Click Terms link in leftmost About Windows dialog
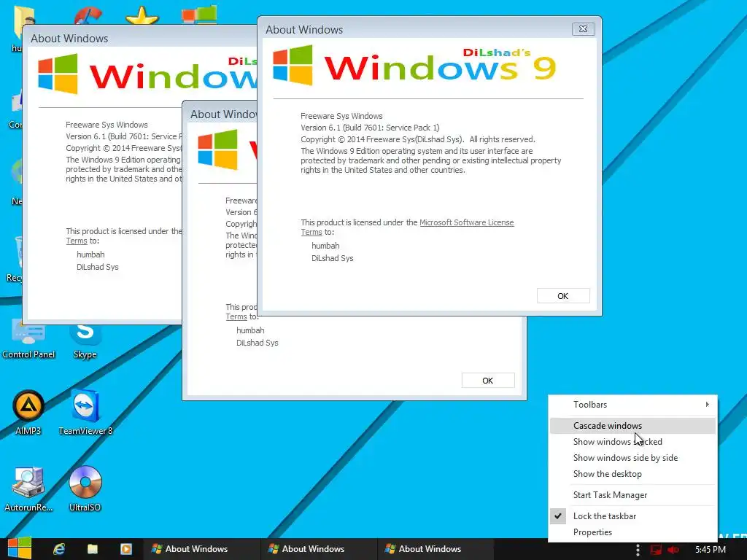The height and width of the screenshot is (560, 747). 76,241
